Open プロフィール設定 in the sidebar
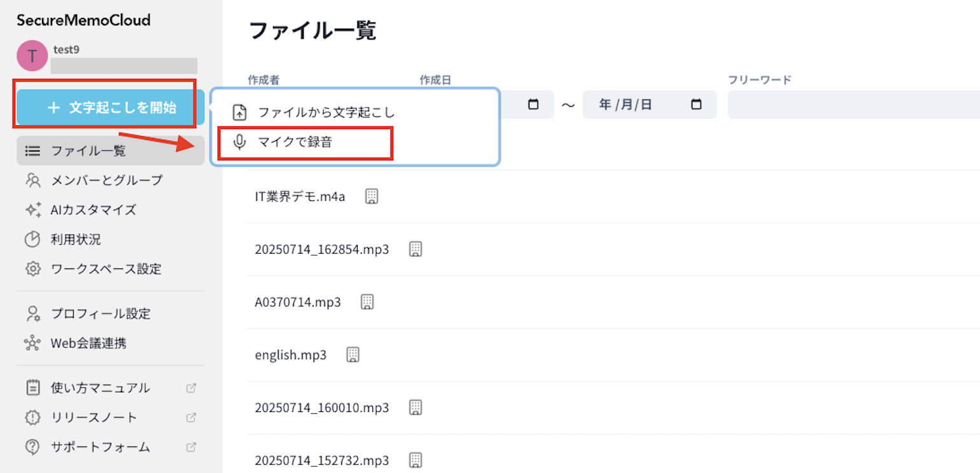The width and height of the screenshot is (980, 473). 101,313
